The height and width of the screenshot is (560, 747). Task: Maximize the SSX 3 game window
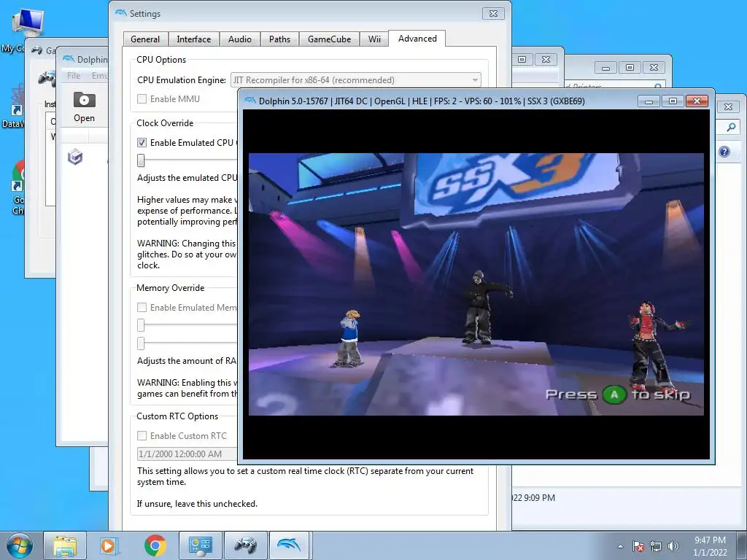[673, 101]
